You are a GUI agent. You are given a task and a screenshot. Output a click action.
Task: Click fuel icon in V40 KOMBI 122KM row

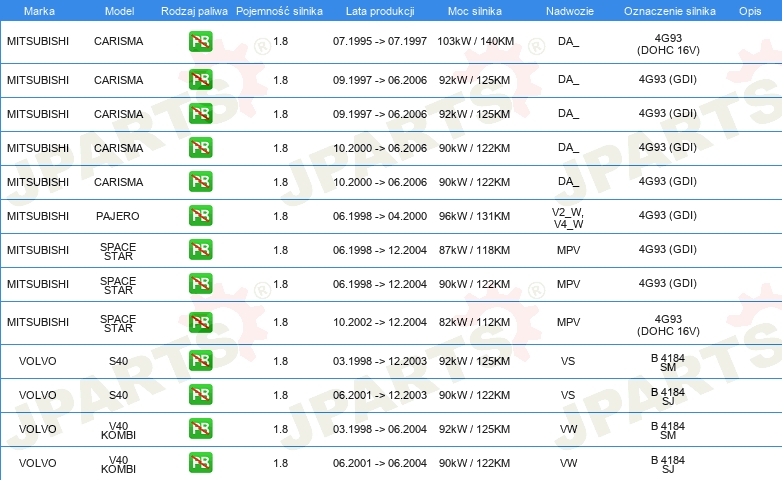coord(200,463)
